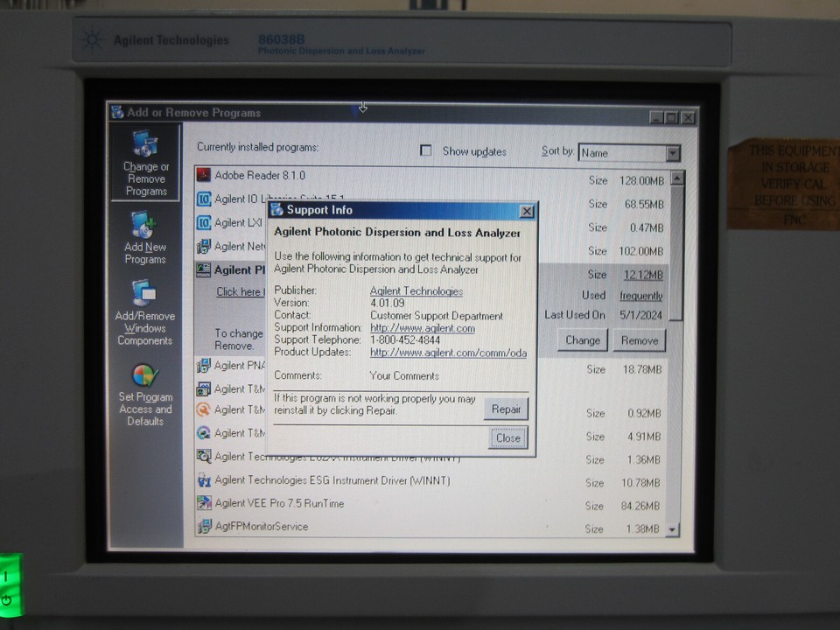The height and width of the screenshot is (630, 840).
Task: Click the Remove button
Action: coord(640,340)
